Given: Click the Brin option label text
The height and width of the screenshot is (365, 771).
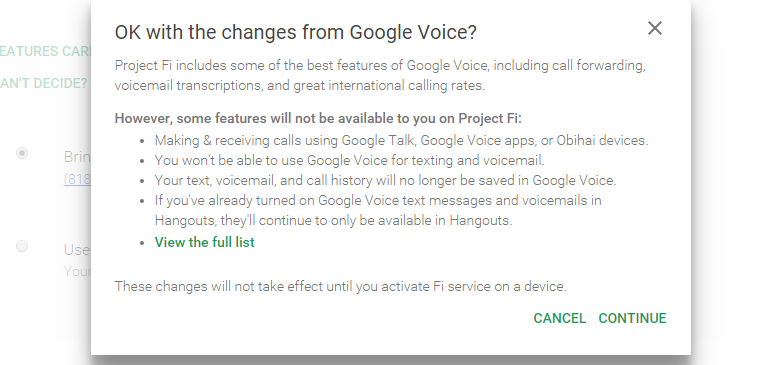Looking at the screenshot, I should pos(77,156).
